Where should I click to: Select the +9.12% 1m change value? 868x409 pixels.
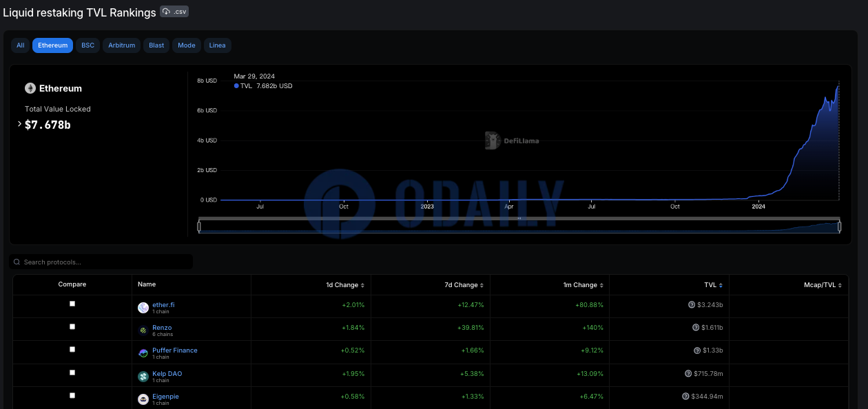(x=591, y=350)
